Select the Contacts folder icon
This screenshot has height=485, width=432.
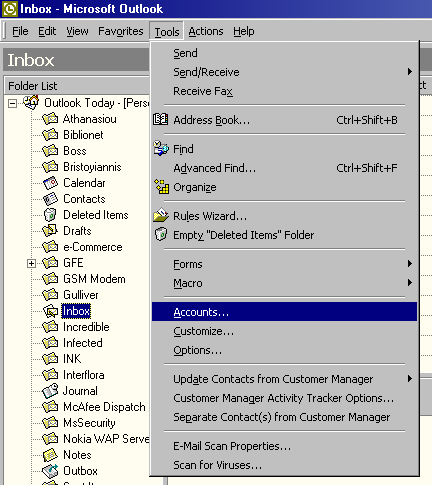(50, 199)
